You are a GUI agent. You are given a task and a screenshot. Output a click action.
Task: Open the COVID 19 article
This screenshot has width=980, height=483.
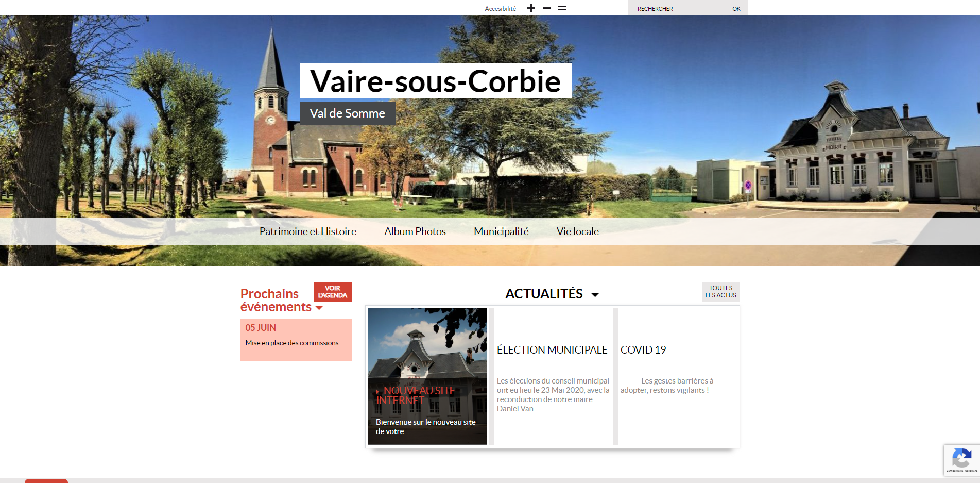643,349
